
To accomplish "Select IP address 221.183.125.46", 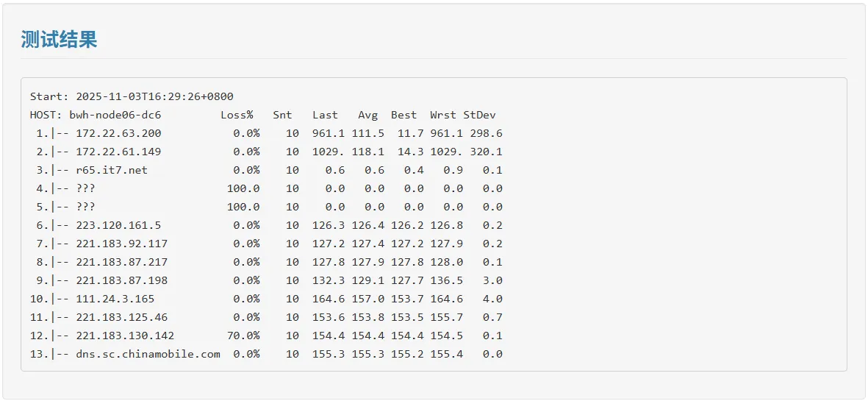I will tap(121, 317).
